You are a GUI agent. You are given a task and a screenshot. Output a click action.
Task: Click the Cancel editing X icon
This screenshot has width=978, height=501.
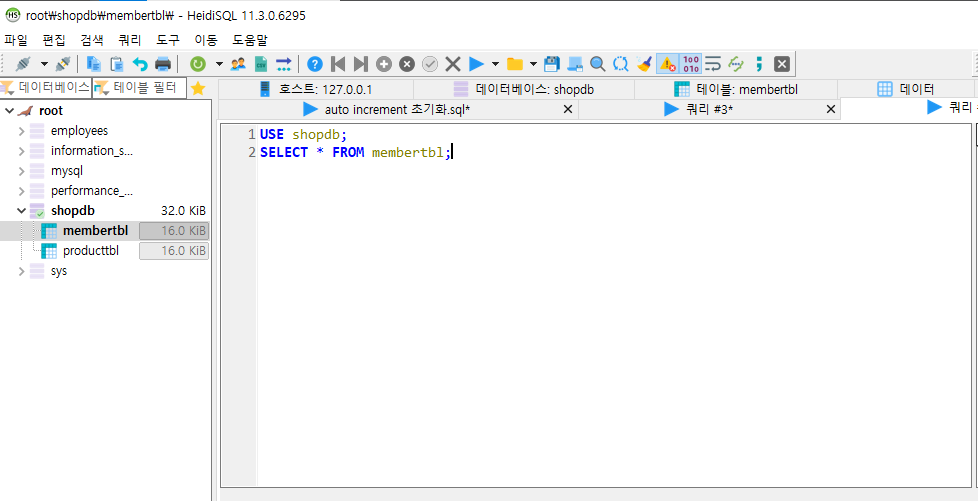tap(453, 64)
